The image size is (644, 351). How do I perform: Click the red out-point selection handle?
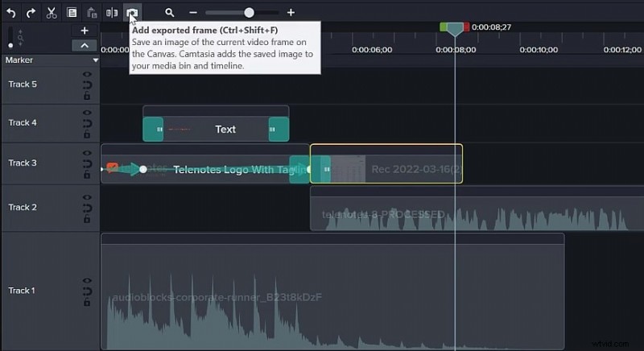coord(466,27)
